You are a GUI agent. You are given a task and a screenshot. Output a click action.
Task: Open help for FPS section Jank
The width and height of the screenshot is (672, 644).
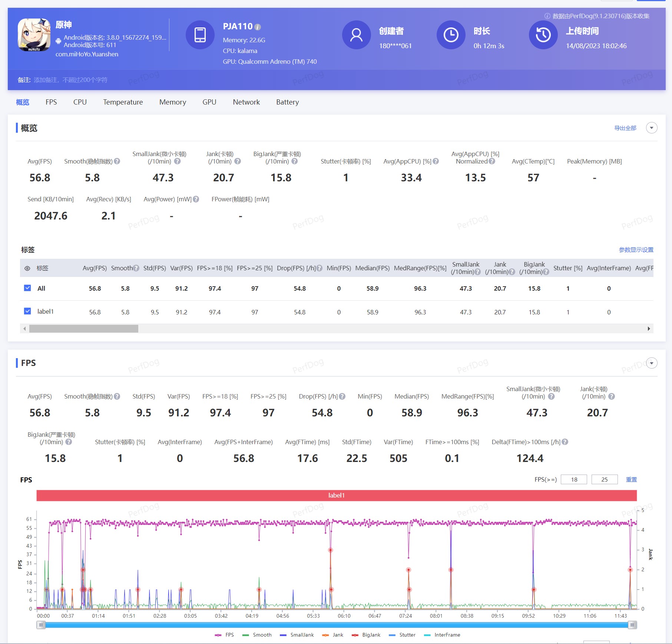[x=612, y=396]
